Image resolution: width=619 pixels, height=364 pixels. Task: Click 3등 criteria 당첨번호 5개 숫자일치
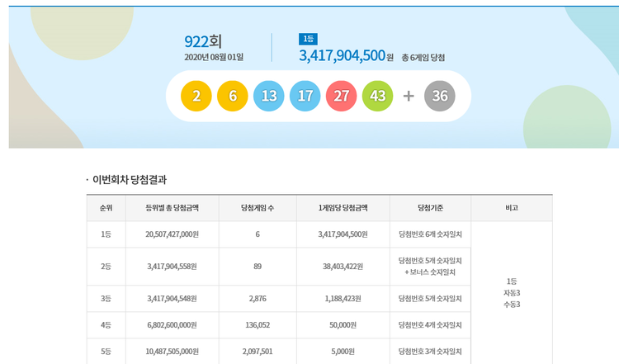[430, 299]
